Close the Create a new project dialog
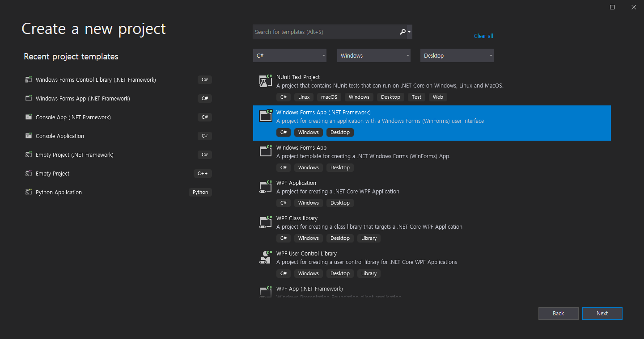 (x=634, y=7)
